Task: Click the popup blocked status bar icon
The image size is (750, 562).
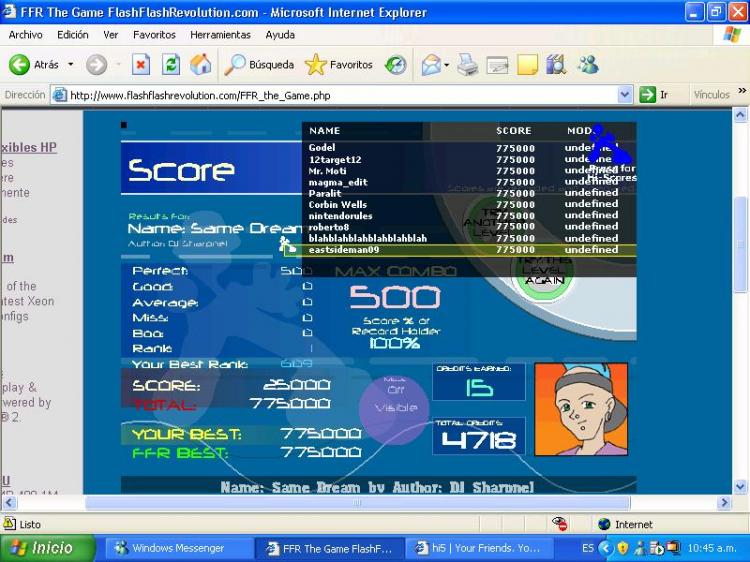Action: coord(559,524)
